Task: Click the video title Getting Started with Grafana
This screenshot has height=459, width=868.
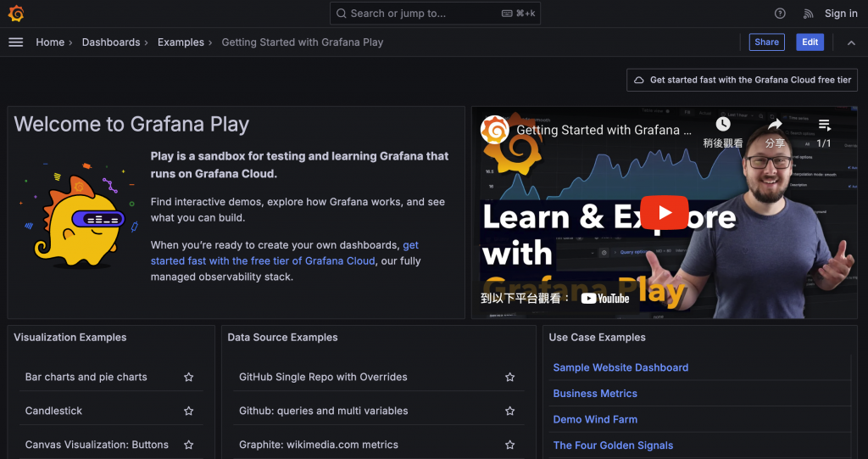Action: [604, 131]
